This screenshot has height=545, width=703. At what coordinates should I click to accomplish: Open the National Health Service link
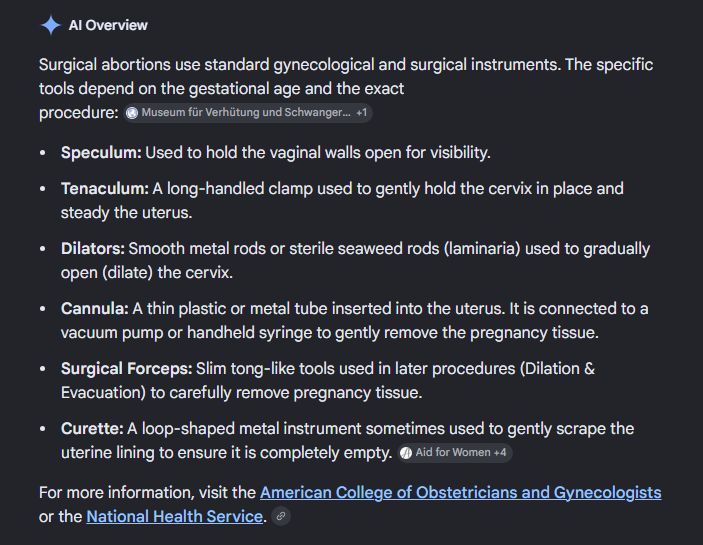174,516
